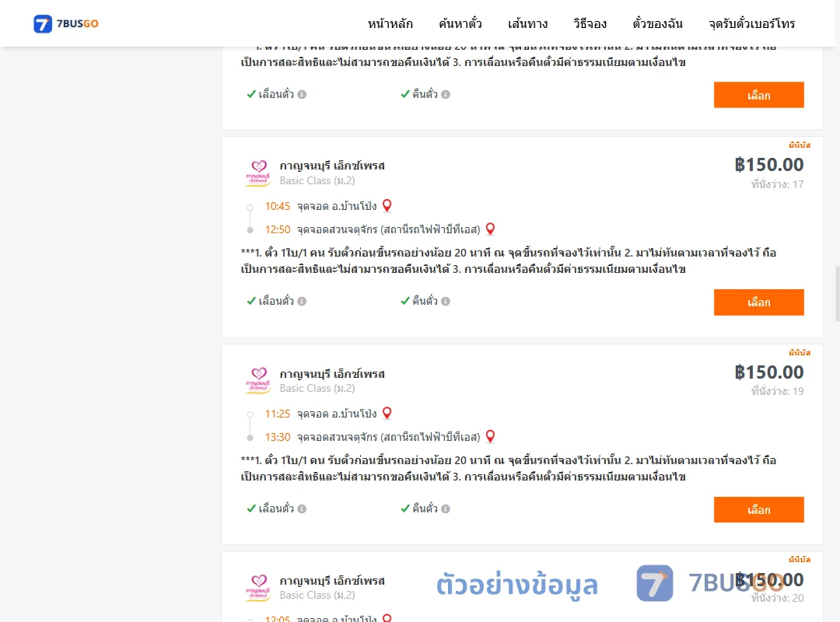Click the 13:30 arrival time
This screenshot has height=622, width=840.
[x=278, y=437]
